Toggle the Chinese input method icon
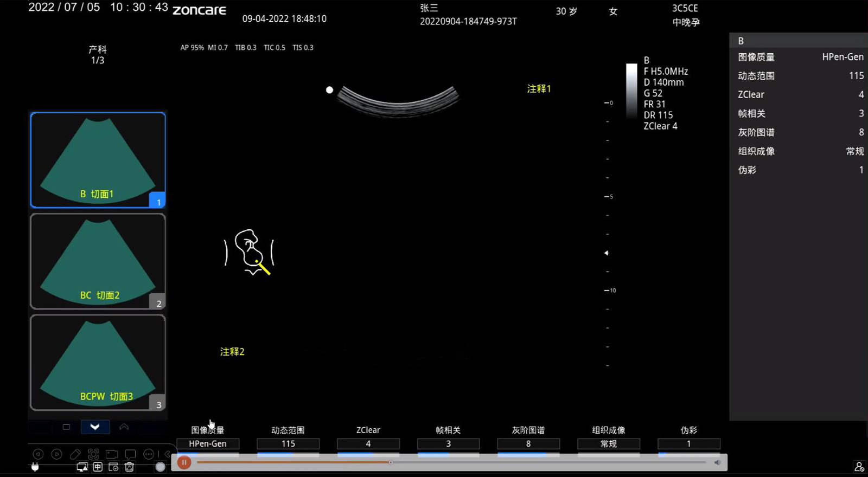 [98, 467]
